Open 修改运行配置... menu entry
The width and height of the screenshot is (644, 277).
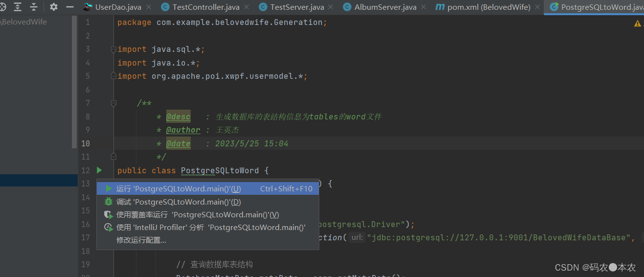[x=208, y=240]
